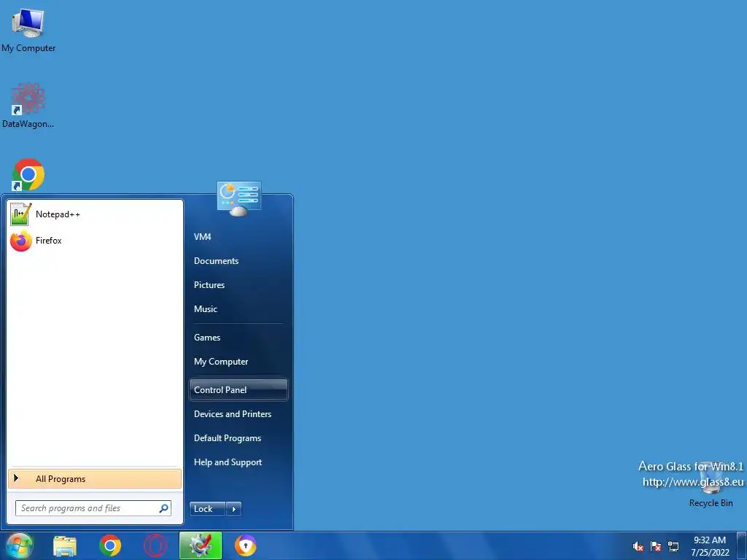Click the Show desktop button

pyautogui.click(x=742, y=545)
